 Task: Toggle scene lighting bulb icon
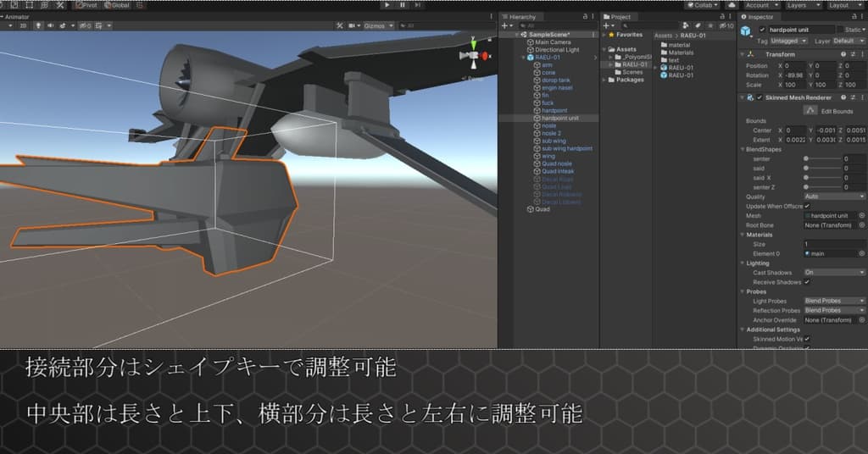38,25
